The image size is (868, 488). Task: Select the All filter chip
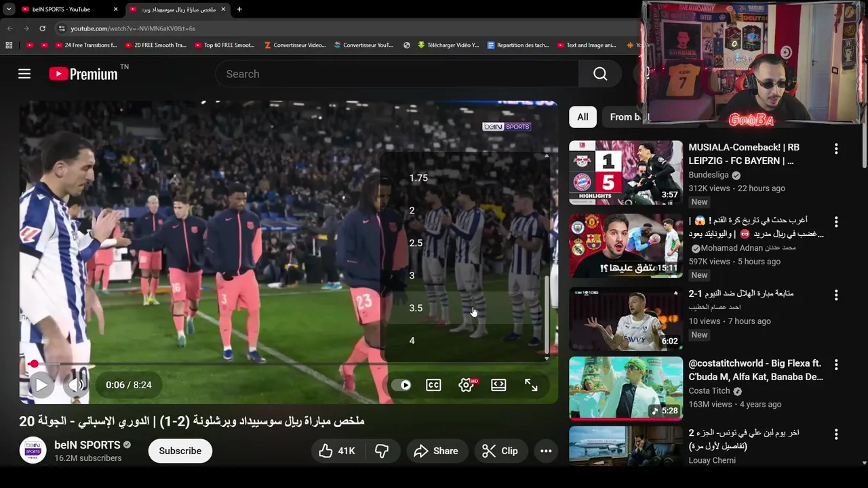[583, 117]
